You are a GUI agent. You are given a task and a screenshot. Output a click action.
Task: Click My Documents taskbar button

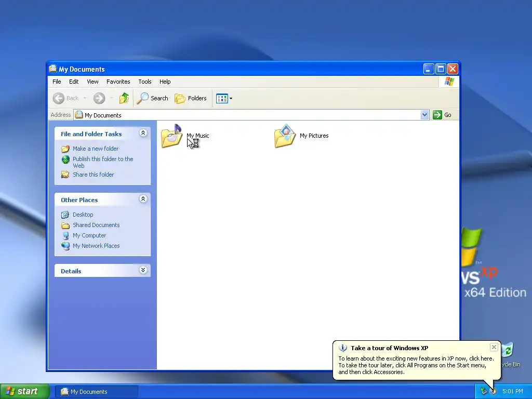click(x=97, y=392)
